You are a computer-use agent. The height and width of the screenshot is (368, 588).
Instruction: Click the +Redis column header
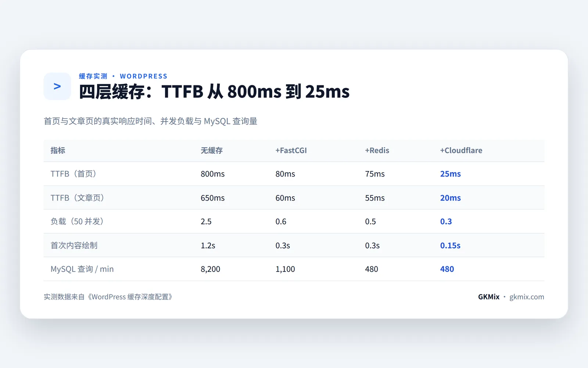[377, 150]
